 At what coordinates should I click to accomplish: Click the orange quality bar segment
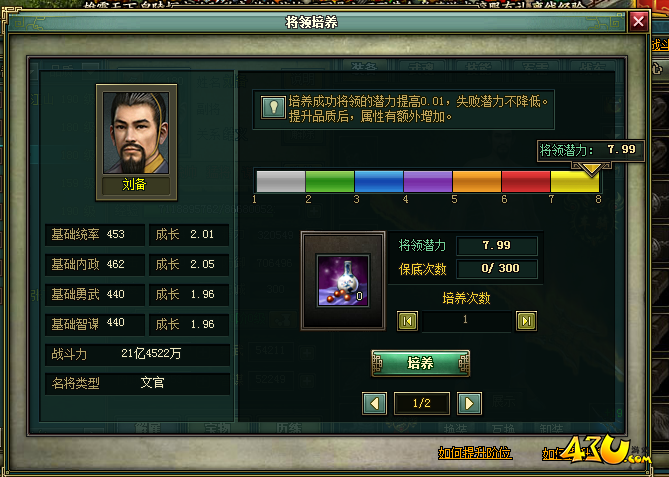coord(477,181)
